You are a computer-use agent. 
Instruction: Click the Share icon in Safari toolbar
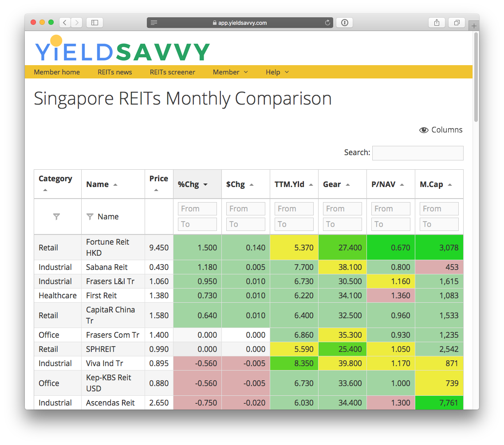[x=437, y=22]
